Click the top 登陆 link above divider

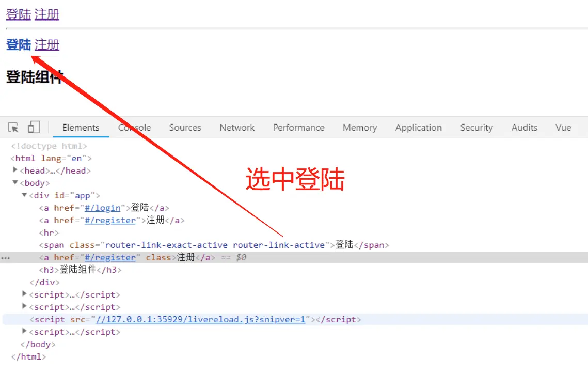19,14
